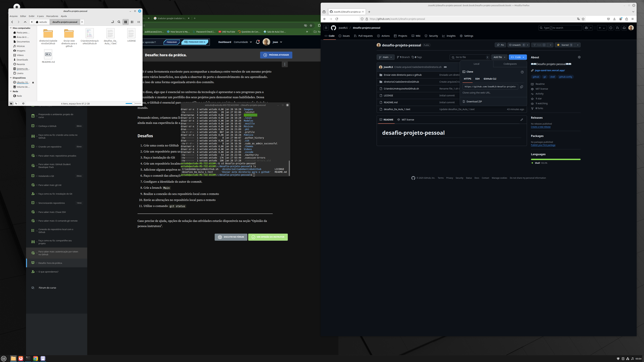Open the Add file dropdown
The height and width of the screenshot is (362, 644).
coord(499,57)
